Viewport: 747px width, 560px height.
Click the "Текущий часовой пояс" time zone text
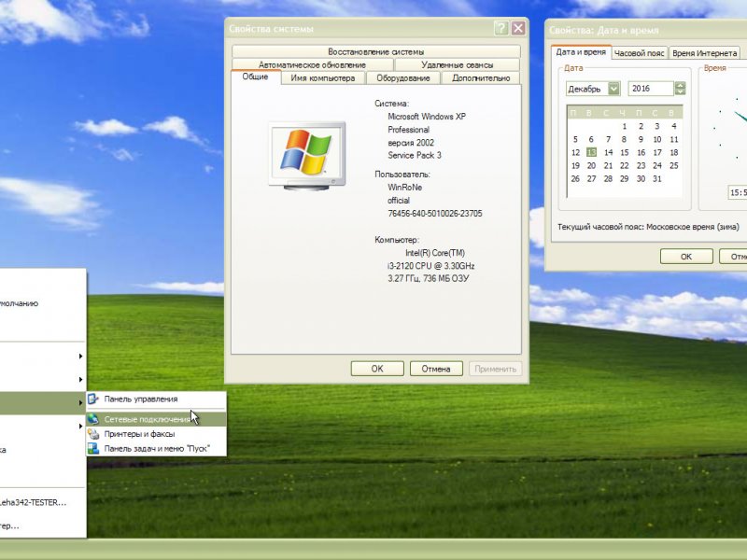(x=648, y=227)
